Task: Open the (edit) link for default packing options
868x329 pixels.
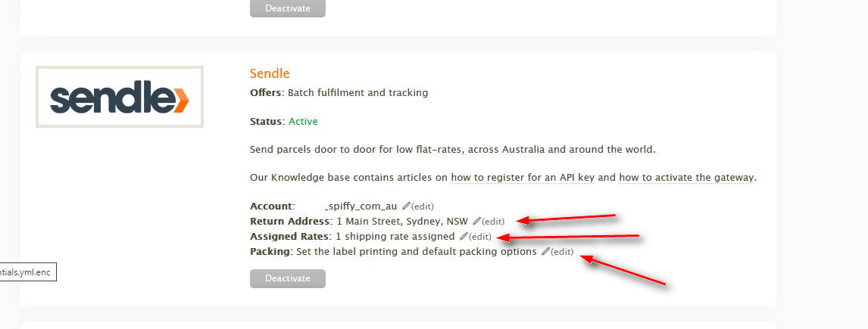Action: (x=562, y=252)
